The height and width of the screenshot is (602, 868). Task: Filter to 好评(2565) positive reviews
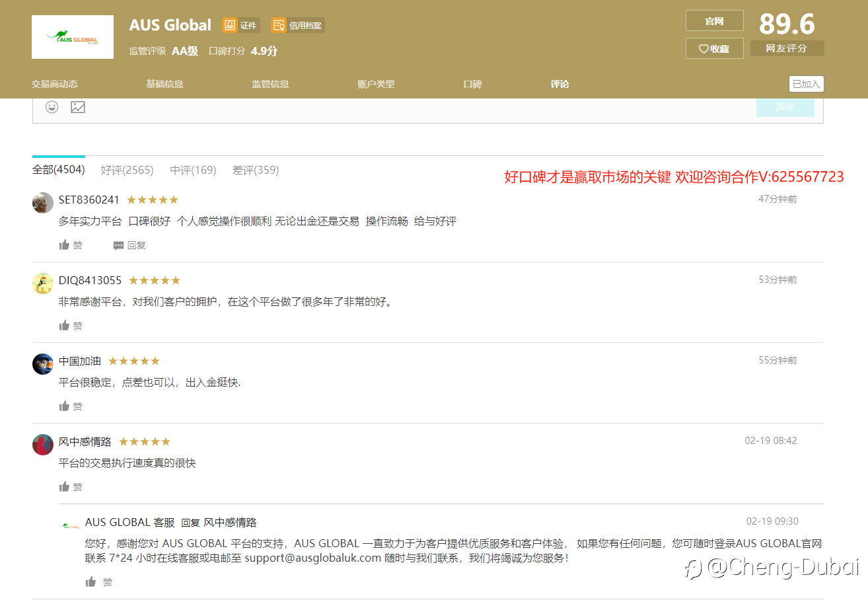pyautogui.click(x=127, y=170)
